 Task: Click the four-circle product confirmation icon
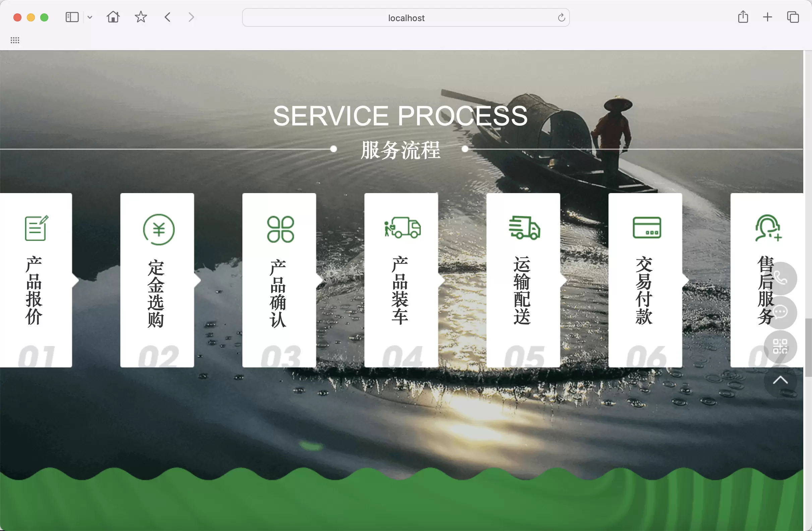coord(281,229)
